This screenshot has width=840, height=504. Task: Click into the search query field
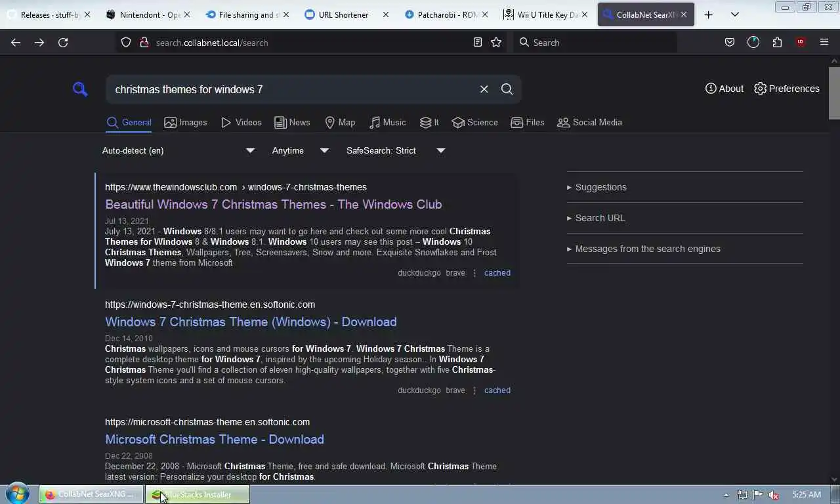click(292, 89)
